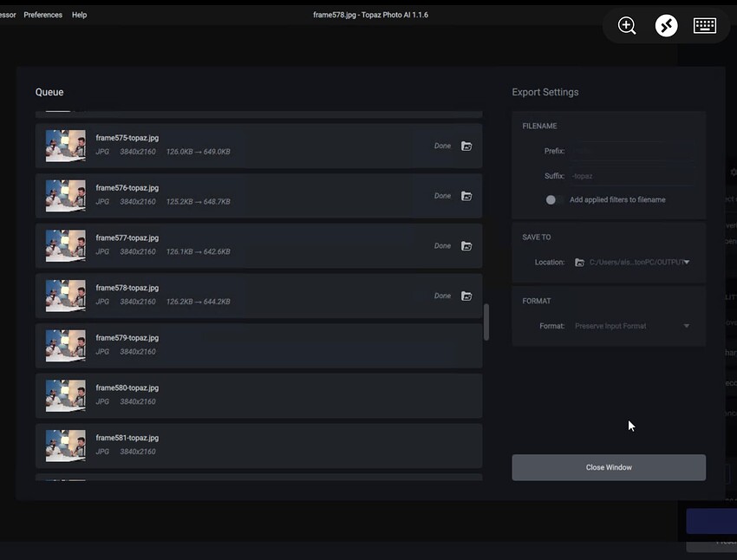Open output folder for frame577-topaz.jpg

466,246
